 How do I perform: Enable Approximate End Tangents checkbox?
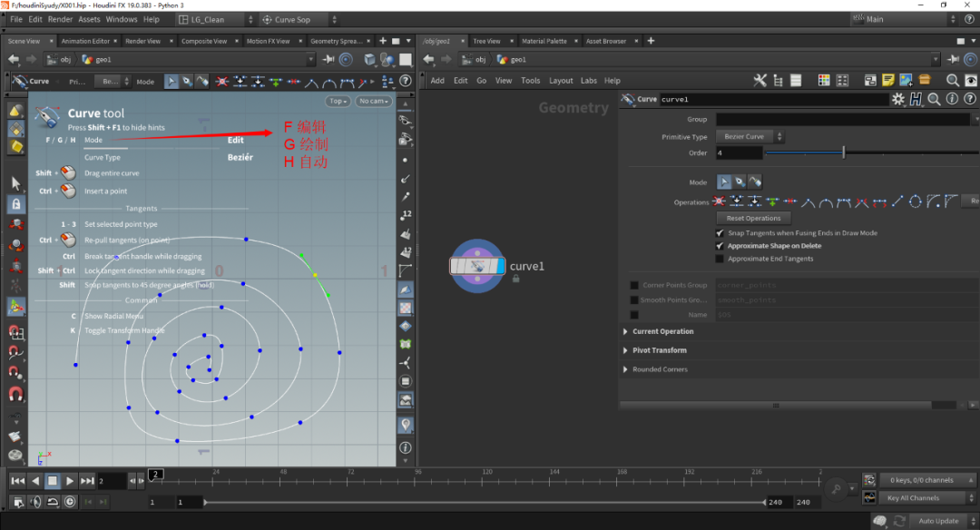(x=720, y=259)
